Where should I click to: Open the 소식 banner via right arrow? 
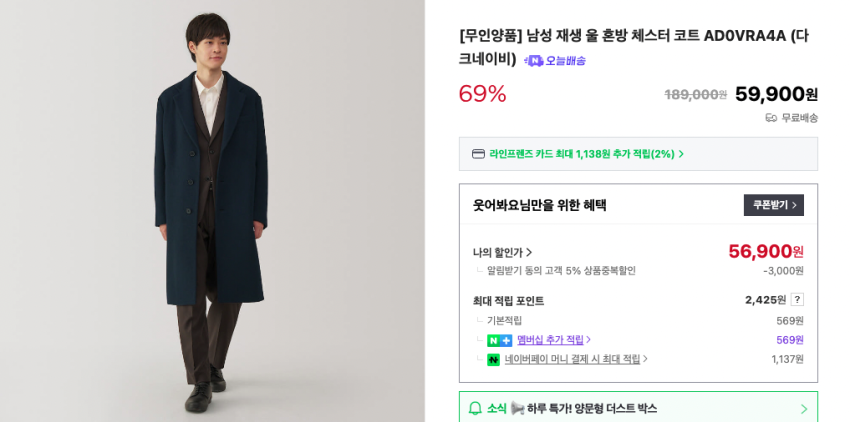[803, 408]
